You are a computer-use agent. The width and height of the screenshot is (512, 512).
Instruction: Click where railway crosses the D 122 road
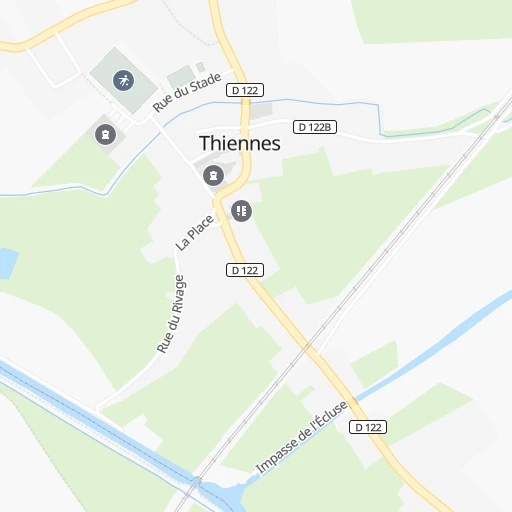(x=307, y=347)
